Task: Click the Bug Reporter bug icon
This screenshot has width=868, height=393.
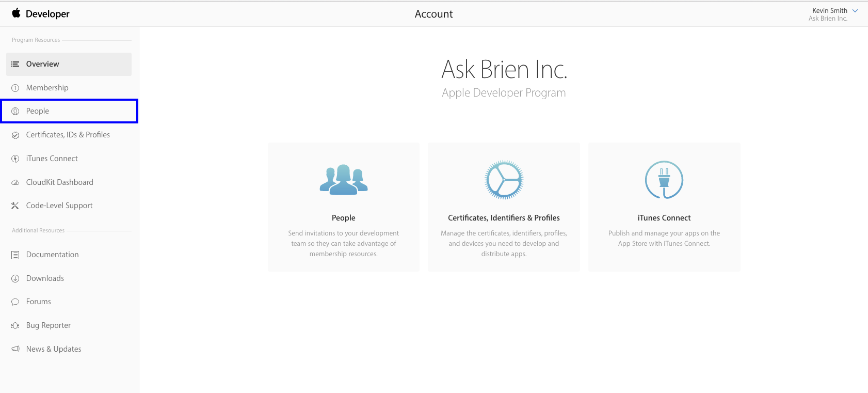Action: coord(15,325)
